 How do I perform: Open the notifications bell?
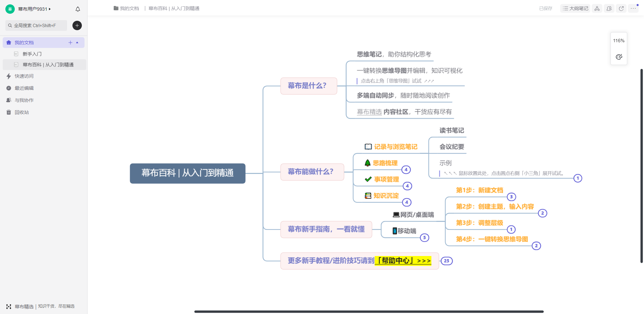78,9
